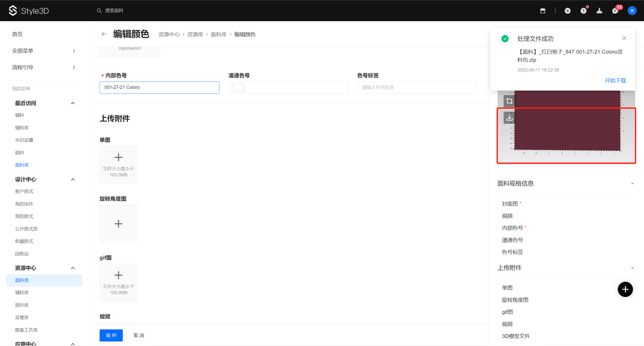Collapse 面料规格信息 panel chevron
The width and height of the screenshot is (644, 346).
[632, 183]
